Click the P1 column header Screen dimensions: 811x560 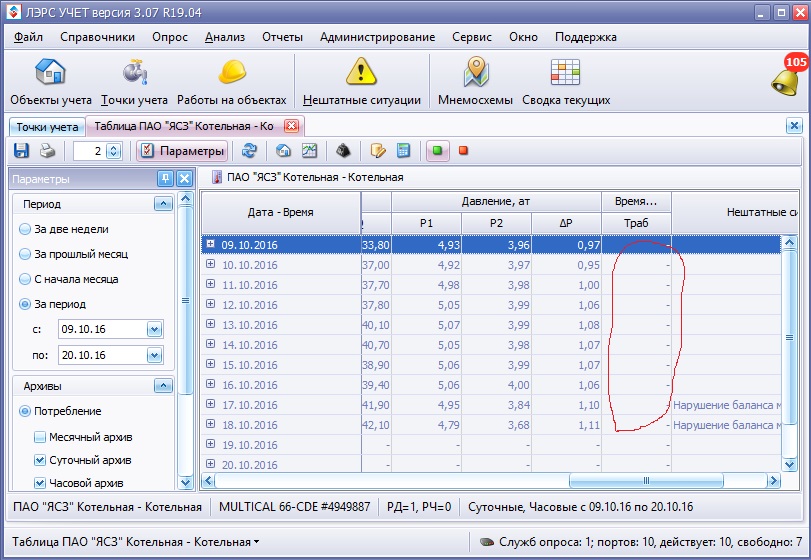click(x=426, y=223)
